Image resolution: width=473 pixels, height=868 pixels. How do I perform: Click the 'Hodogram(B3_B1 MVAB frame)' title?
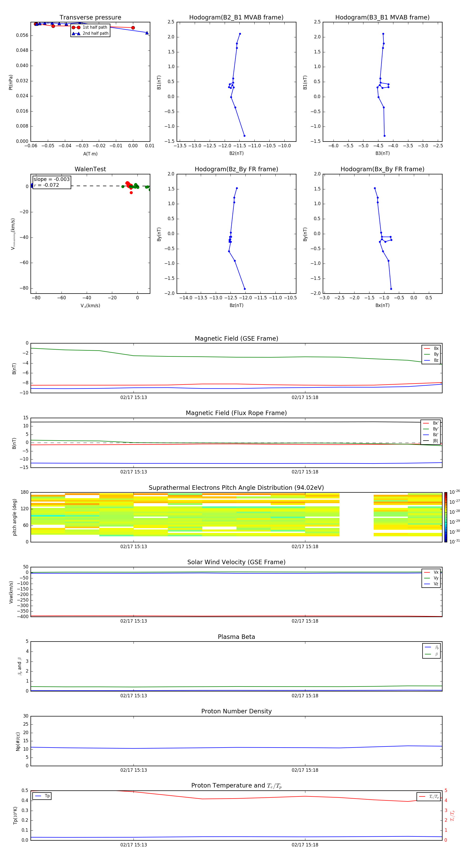tap(382, 17)
